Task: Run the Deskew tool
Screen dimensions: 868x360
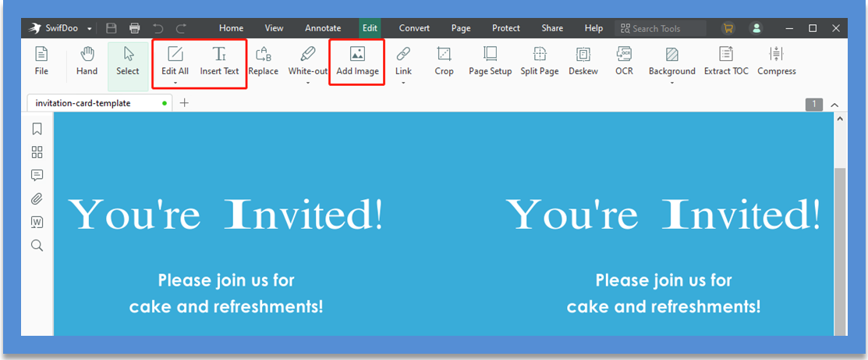Action: pos(583,61)
